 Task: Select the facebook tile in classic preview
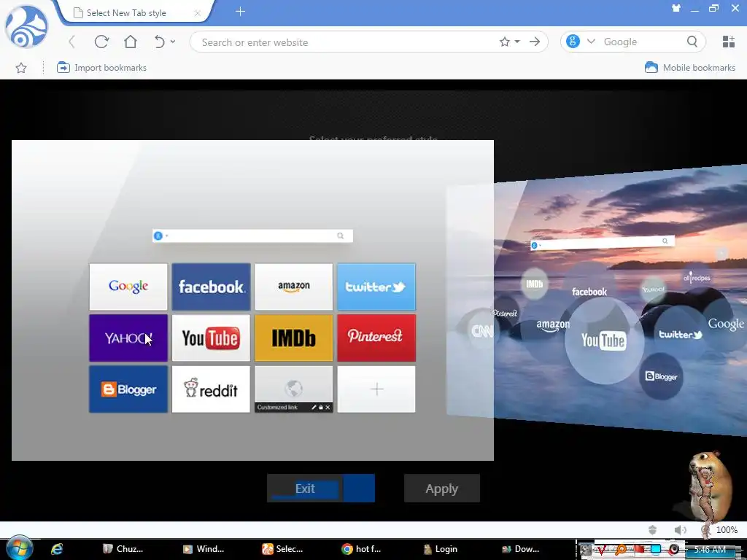211,287
